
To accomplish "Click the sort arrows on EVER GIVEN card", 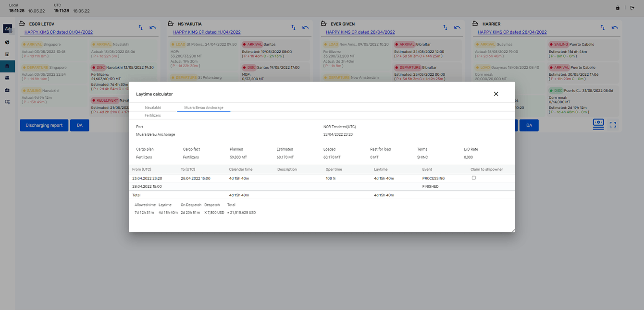I will tap(446, 27).
